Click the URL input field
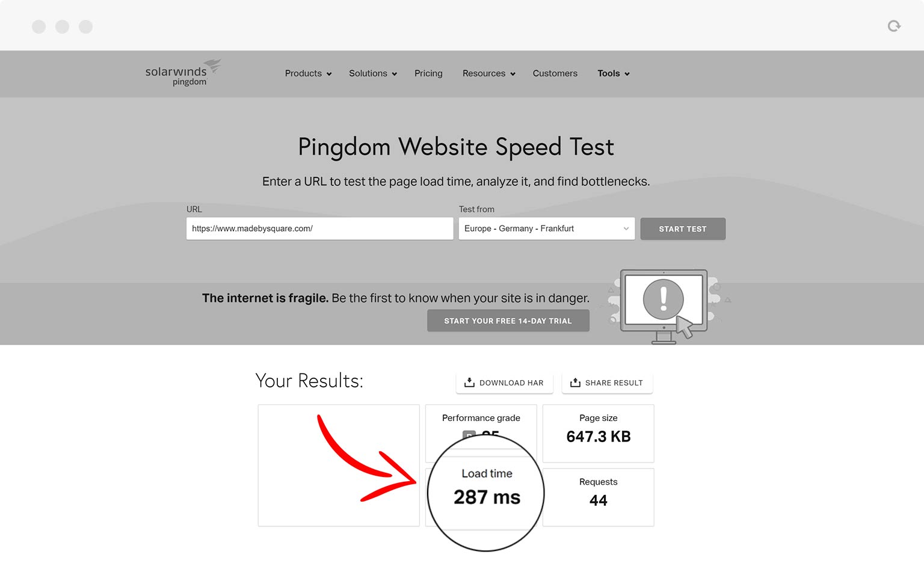Screen dimensions: 924x575 pos(319,229)
